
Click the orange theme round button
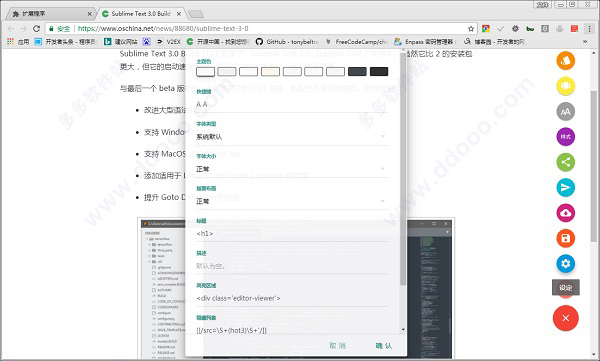[565, 60]
